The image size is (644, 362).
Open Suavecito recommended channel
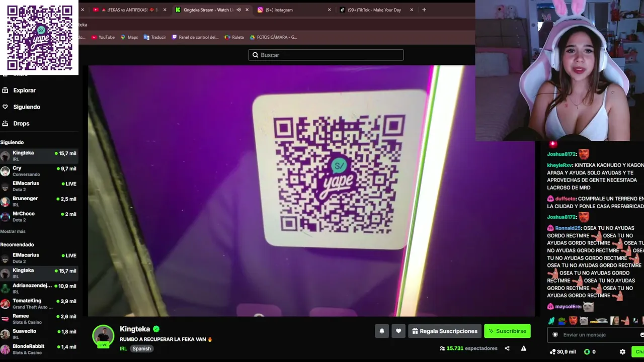[x=39, y=334]
